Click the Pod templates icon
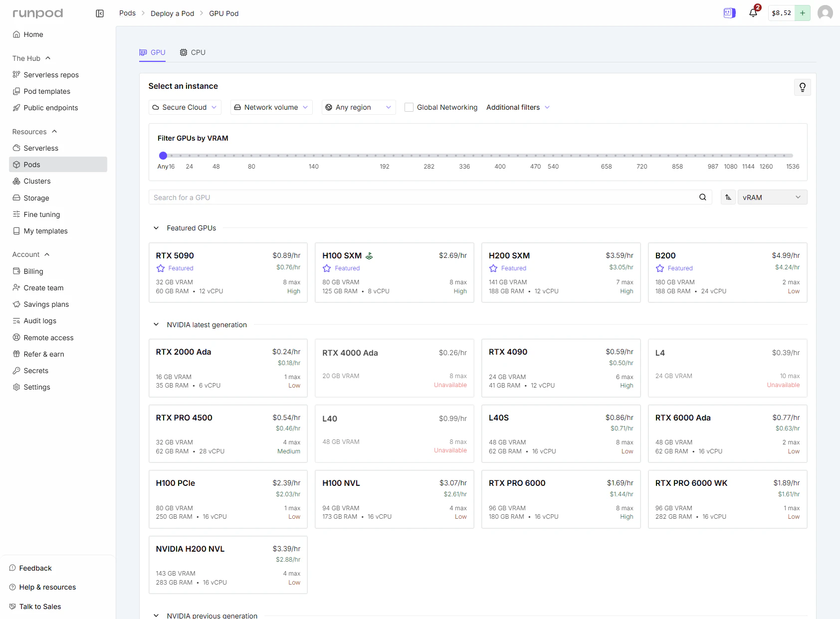The width and height of the screenshot is (840, 619). click(16, 91)
